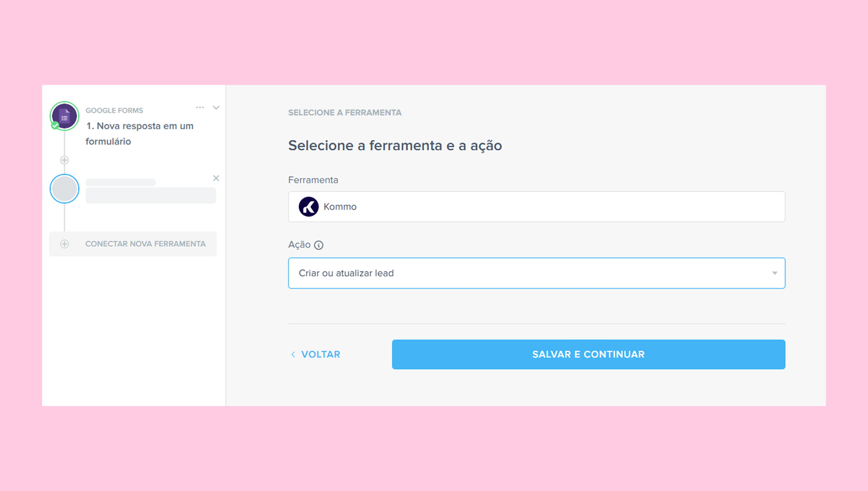Click the Google Forms step icon

tap(64, 116)
